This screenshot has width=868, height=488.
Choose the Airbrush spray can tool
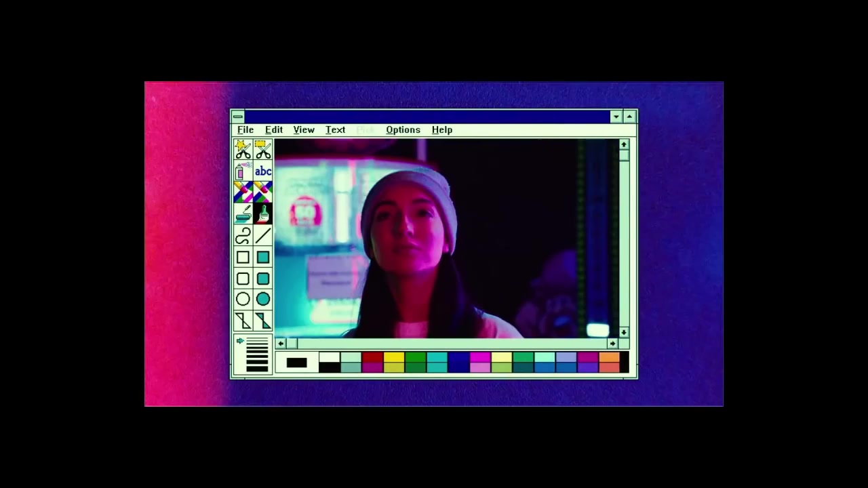click(243, 171)
